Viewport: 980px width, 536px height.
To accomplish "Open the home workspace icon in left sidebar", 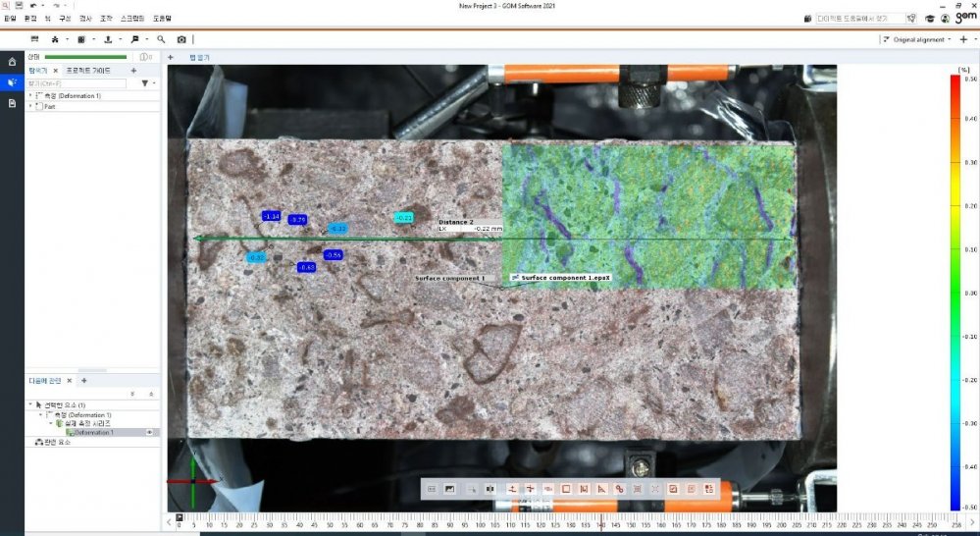I will click(12, 62).
